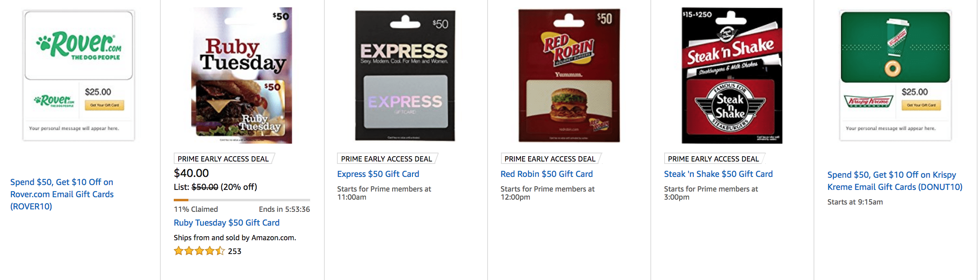Select the Krispy Kreme gift card image
The width and height of the screenshot is (980, 280).
coord(895,75)
